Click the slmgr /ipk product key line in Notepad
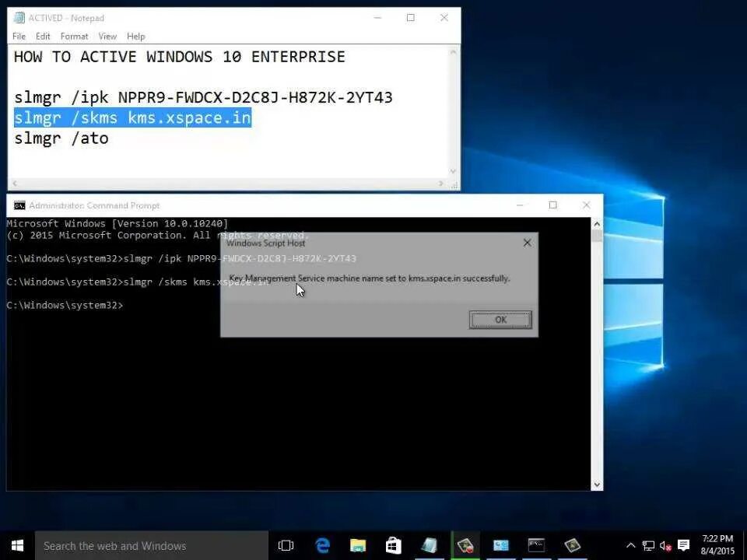 [x=203, y=97]
